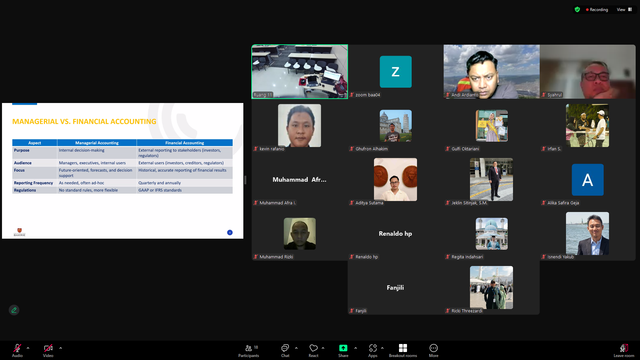This screenshot has width=640, height=360.
Task: Select Ricki Threezardi's profile picture
Action: coord(491,287)
